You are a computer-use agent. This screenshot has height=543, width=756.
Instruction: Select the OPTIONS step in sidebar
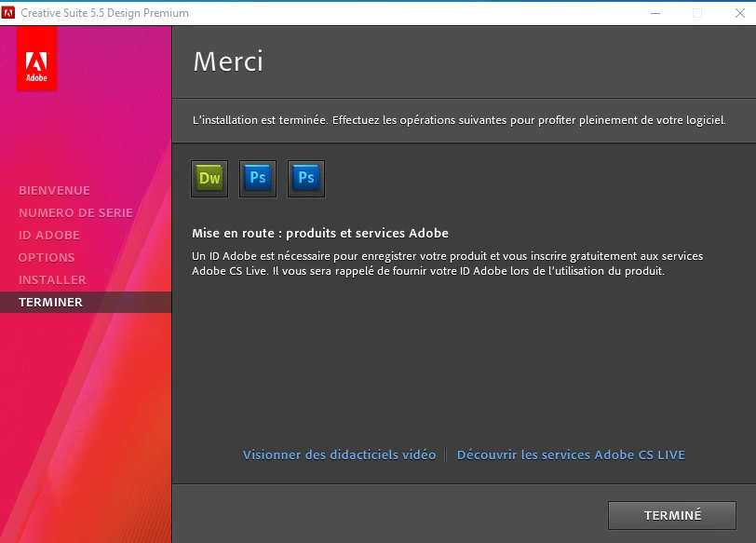(x=47, y=257)
